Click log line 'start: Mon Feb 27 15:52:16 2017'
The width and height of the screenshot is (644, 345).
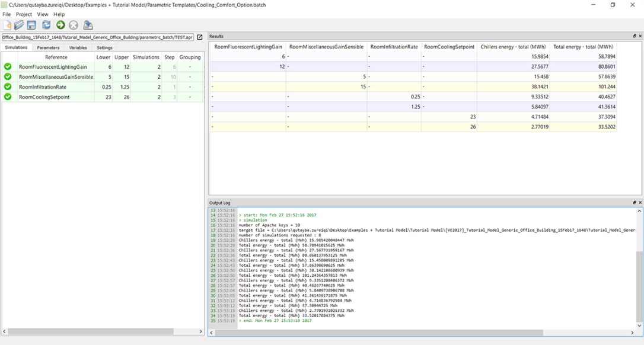(278, 215)
